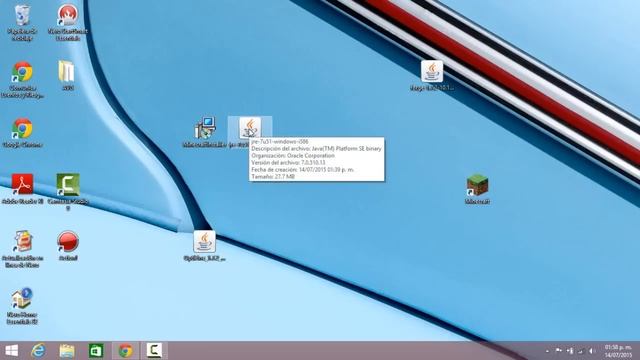This screenshot has width=640, height=360.
Task: Switch to Camtasia on the taskbar
Action: pyautogui.click(x=154, y=351)
